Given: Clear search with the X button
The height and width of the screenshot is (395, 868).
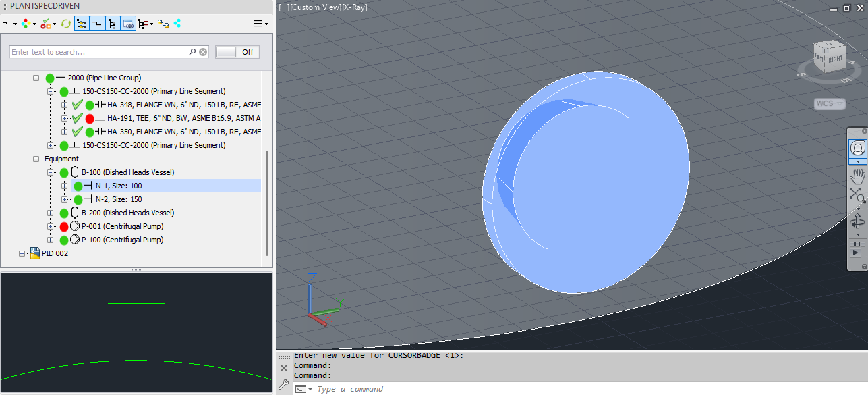Looking at the screenshot, I should click(x=203, y=52).
